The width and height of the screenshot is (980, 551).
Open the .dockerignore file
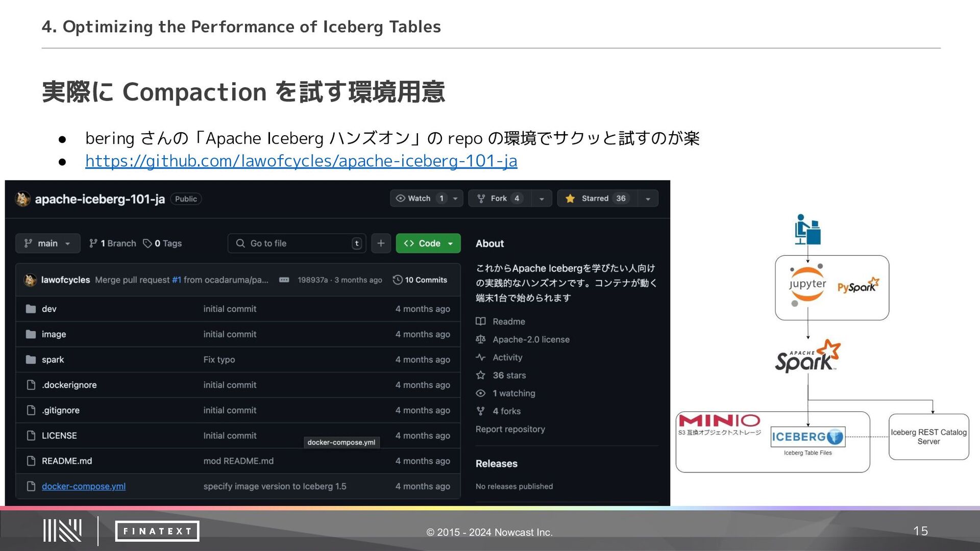[69, 385]
